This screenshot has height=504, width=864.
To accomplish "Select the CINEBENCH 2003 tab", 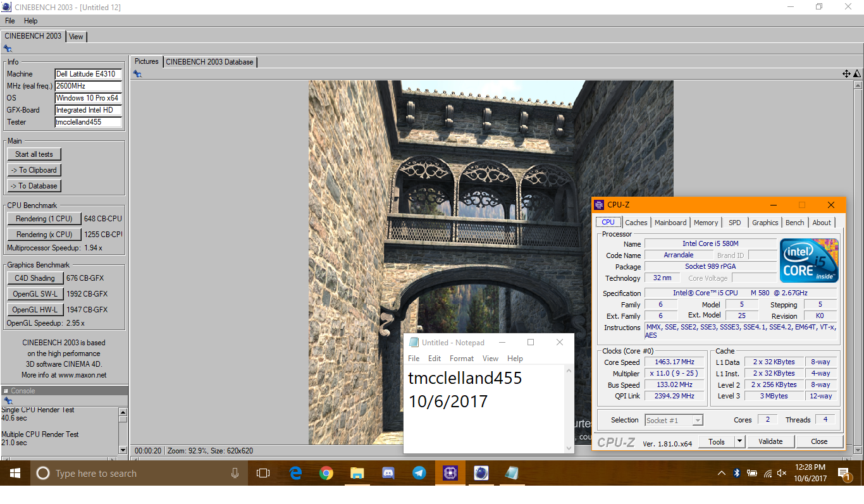I will point(33,36).
